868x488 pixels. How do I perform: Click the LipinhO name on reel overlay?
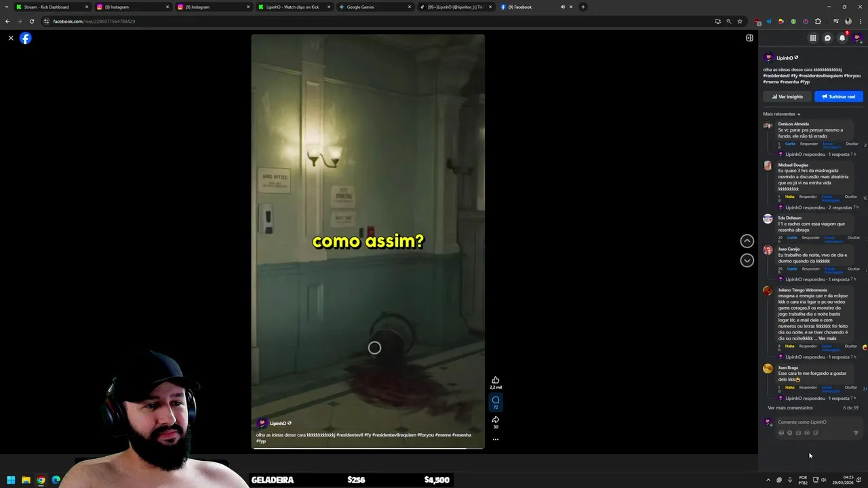click(277, 423)
